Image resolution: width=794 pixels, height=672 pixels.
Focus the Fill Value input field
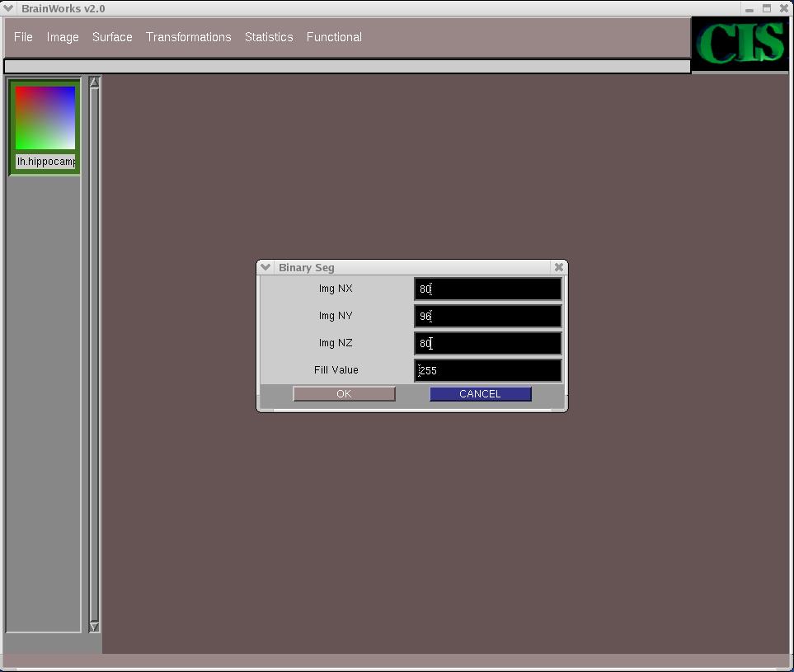click(487, 371)
